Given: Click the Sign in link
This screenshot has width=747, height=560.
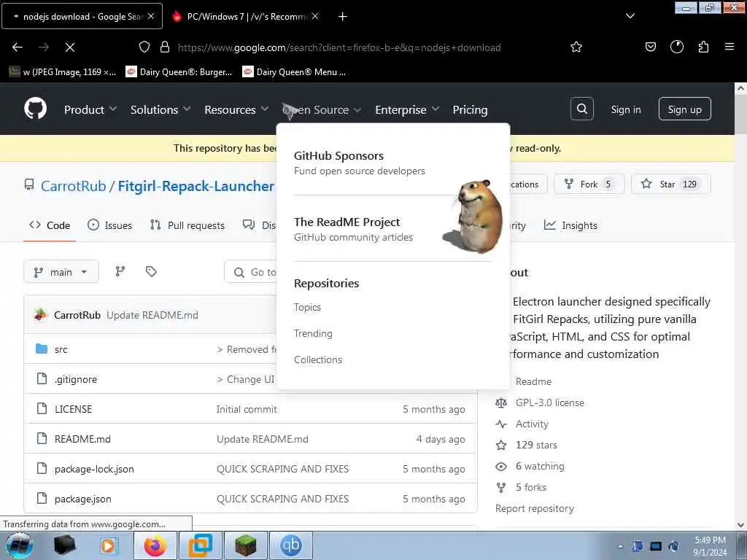Looking at the screenshot, I should [625, 109].
